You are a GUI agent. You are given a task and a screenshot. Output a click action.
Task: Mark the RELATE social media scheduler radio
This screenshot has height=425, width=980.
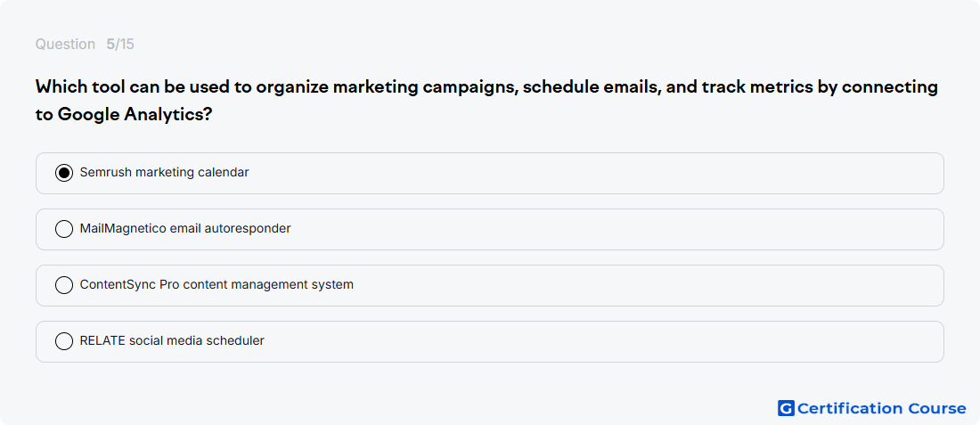tap(64, 341)
